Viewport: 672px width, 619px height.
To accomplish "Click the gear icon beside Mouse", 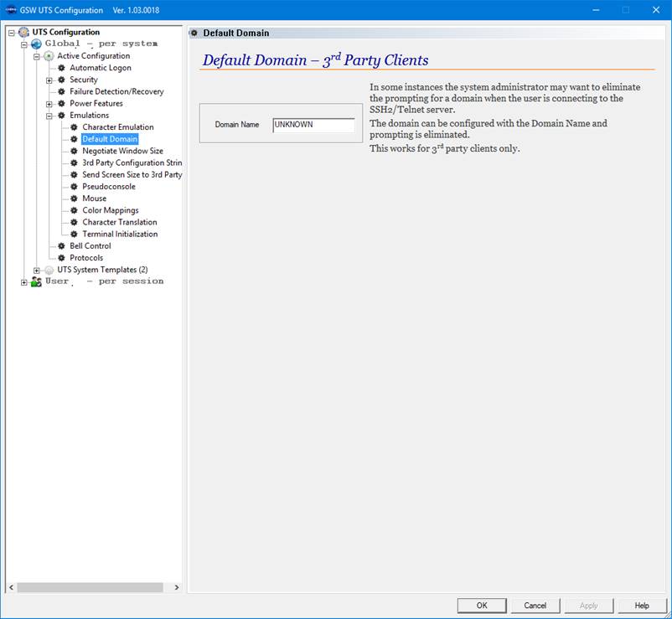I will pos(74,199).
